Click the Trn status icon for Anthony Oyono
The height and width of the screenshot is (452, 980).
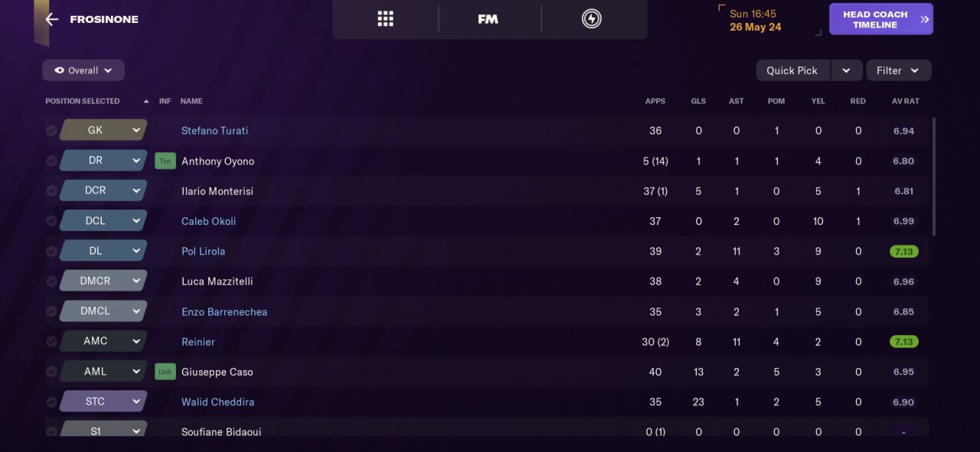point(165,161)
